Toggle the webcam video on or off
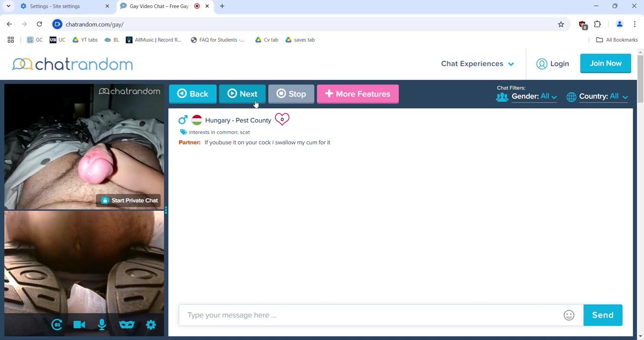Screen dimensions: 644x340 pyautogui.click(x=79, y=325)
